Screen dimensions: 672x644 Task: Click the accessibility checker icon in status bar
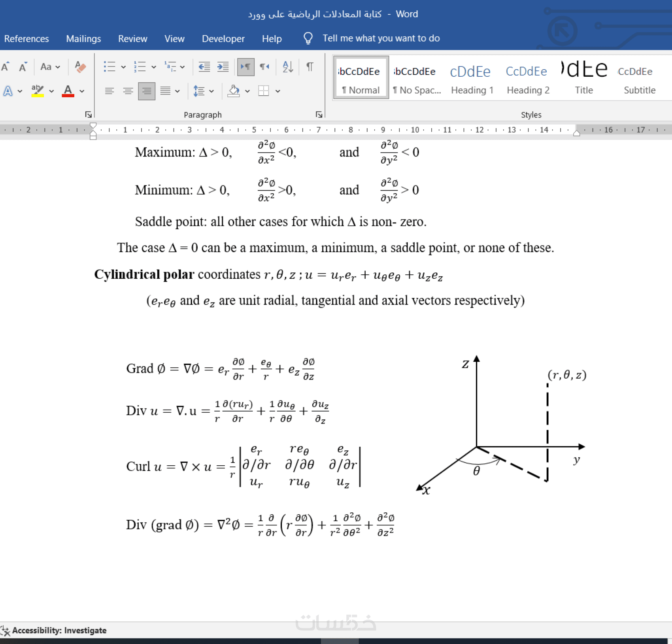pos(5,630)
